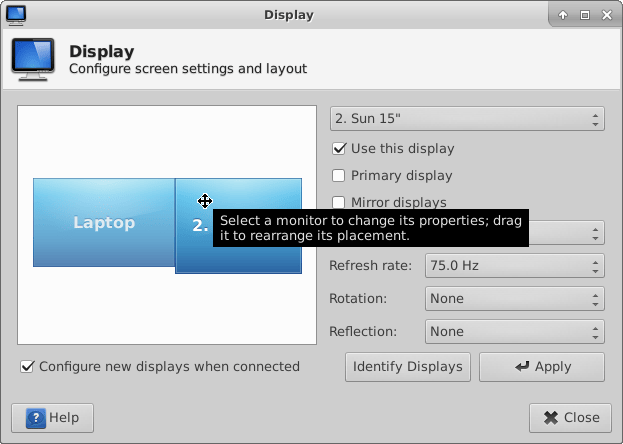Select the Laptop monitor in layout preview
623x444 pixels.
coord(103,223)
